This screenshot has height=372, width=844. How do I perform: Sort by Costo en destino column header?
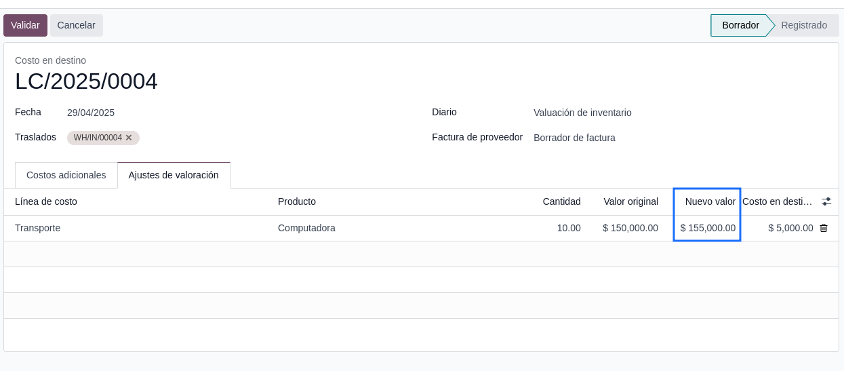pos(777,202)
